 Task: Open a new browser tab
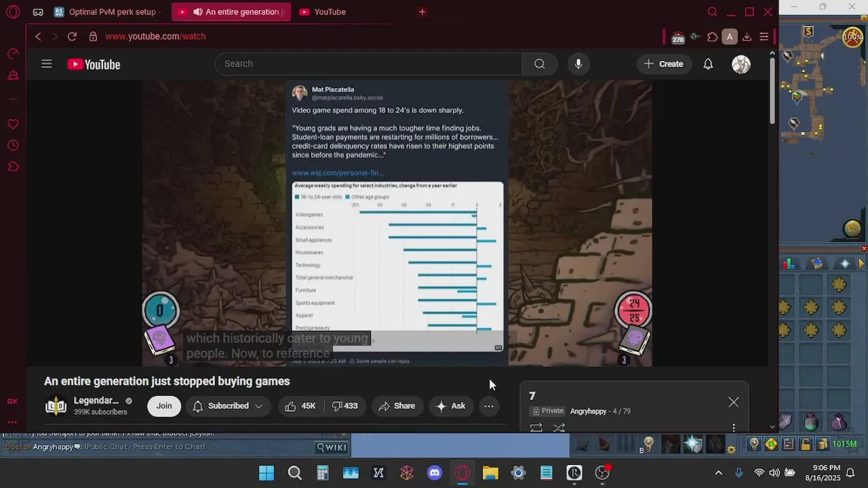click(x=422, y=12)
